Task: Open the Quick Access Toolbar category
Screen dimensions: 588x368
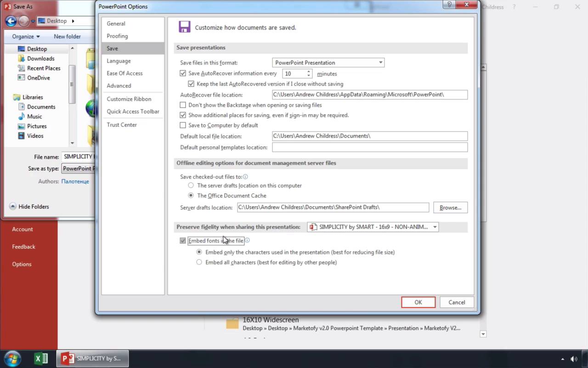Action: (133, 111)
